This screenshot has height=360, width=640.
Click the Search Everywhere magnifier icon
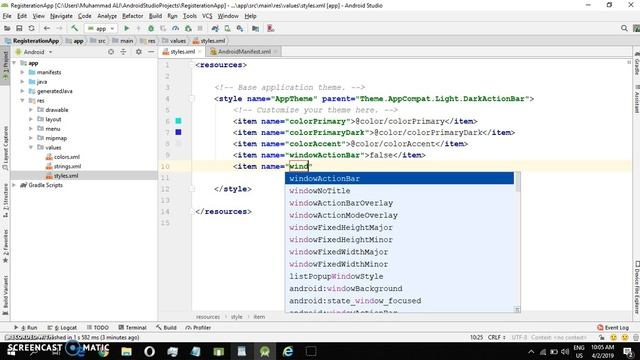pyautogui.click(x=624, y=28)
